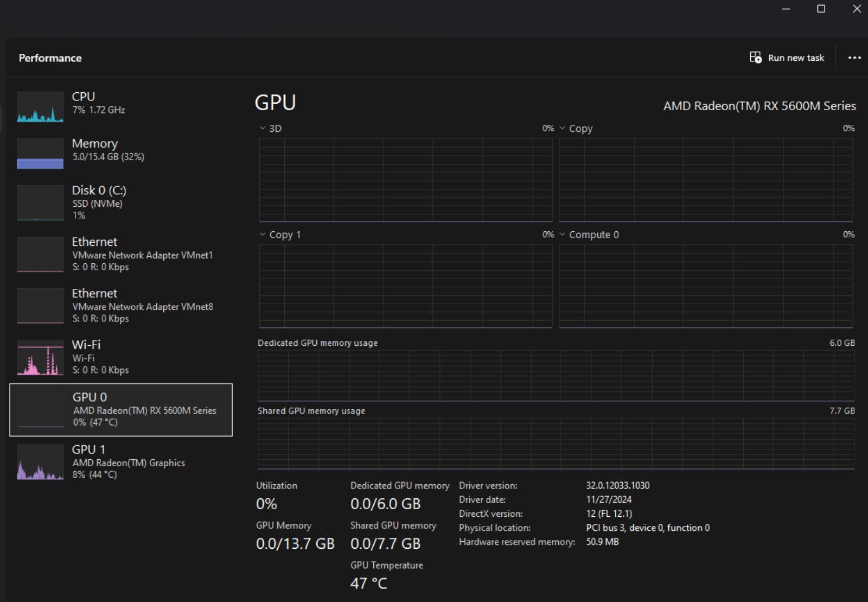This screenshot has height=602, width=868.
Task: Click the 7.7 GB shared memory maximum label
Action: click(x=842, y=411)
